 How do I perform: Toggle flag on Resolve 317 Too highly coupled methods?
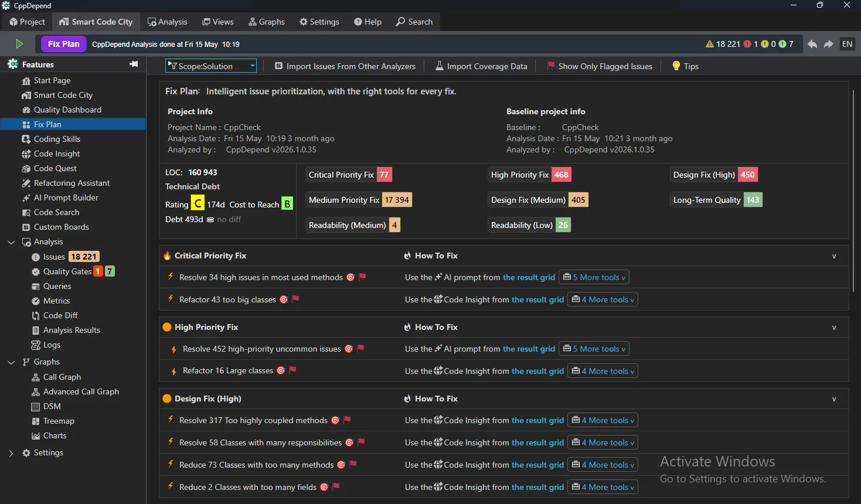(x=347, y=420)
